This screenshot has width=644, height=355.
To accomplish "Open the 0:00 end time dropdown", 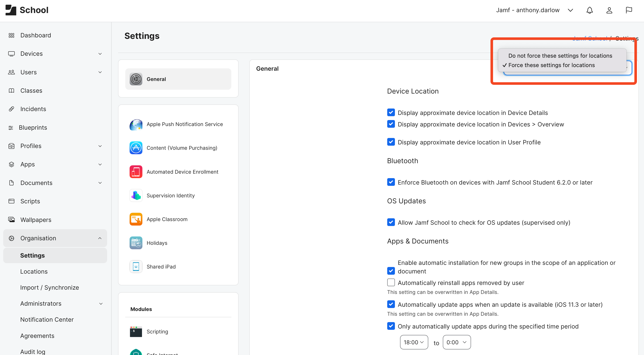I will pyautogui.click(x=457, y=342).
